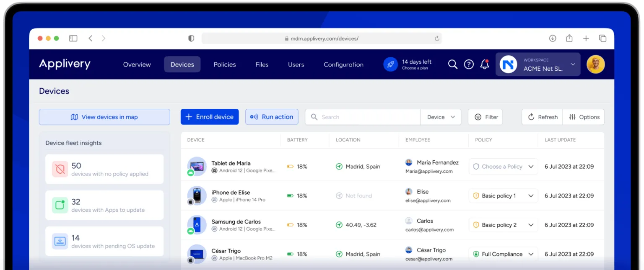Open the Overview tab
The height and width of the screenshot is (270, 644).
(x=137, y=64)
